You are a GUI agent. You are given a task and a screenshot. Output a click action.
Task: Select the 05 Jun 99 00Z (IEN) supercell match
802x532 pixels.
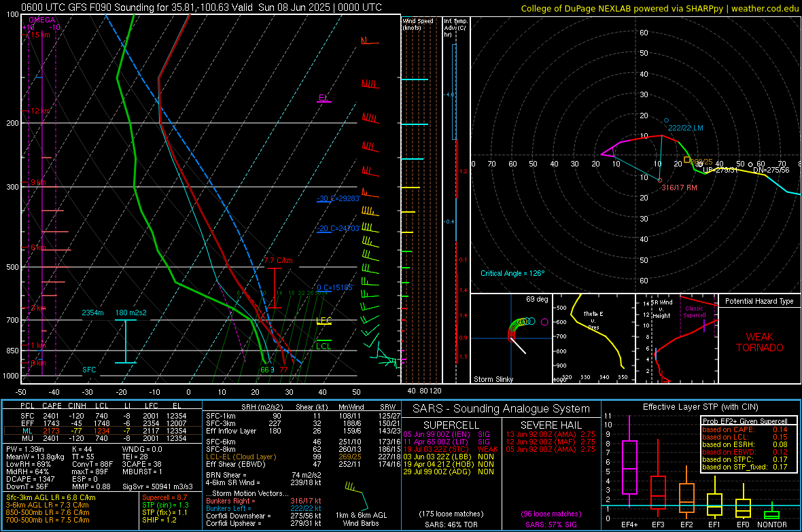point(447,434)
